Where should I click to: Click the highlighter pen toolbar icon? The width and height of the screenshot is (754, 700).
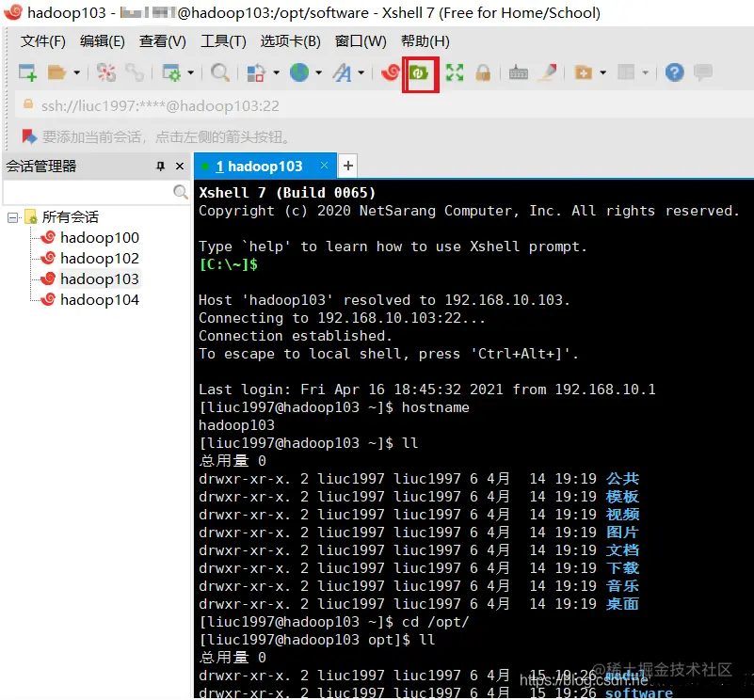[548, 72]
